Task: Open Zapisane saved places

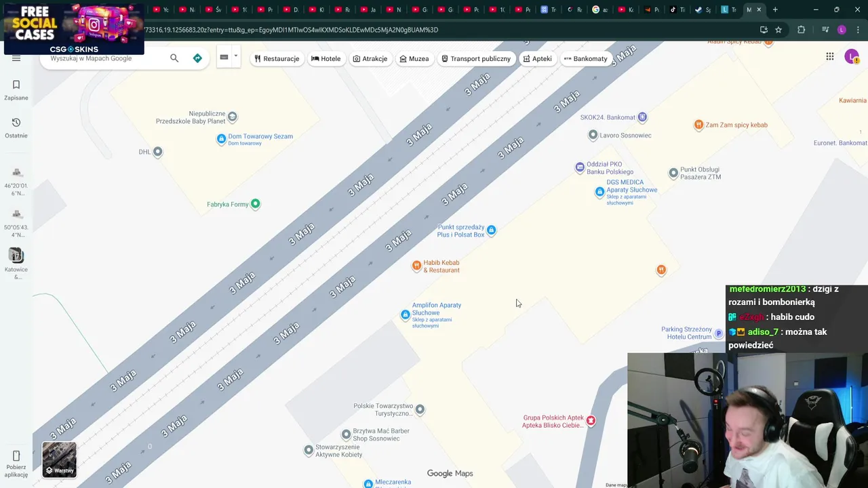Action: [16, 90]
